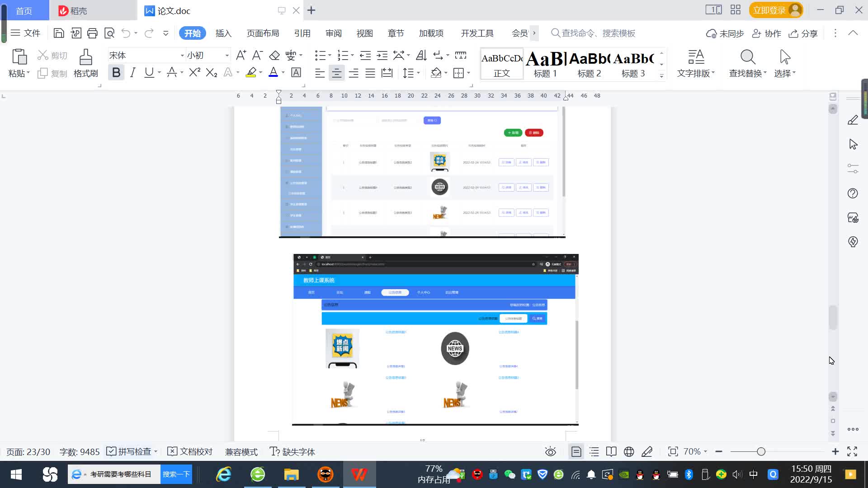868x488 pixels.
Task: Click the Paste clipboard icon
Action: pos(19,57)
